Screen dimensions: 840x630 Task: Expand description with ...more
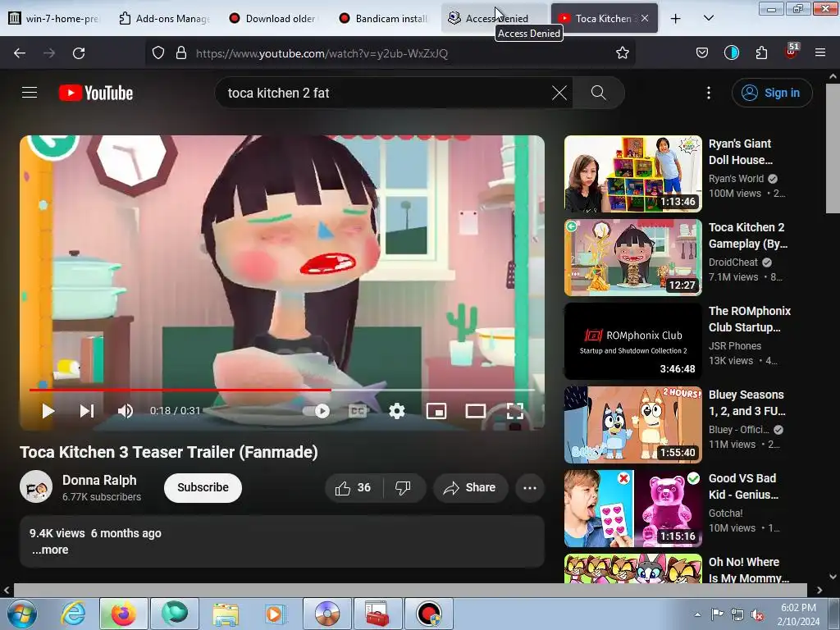50,550
